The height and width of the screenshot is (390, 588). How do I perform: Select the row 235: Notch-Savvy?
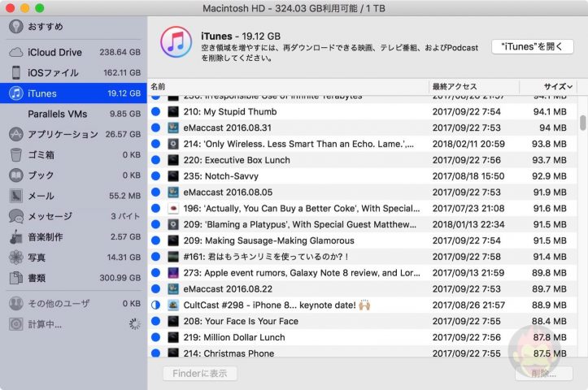click(x=362, y=176)
